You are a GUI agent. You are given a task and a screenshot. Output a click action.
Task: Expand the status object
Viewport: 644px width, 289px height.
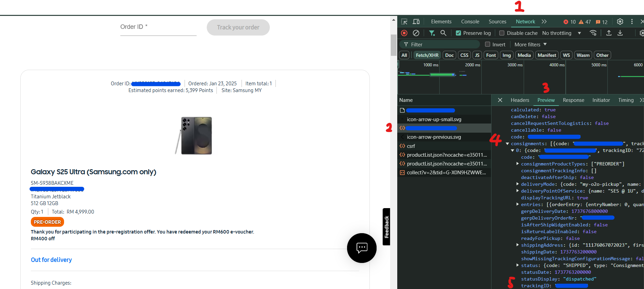(x=518, y=265)
